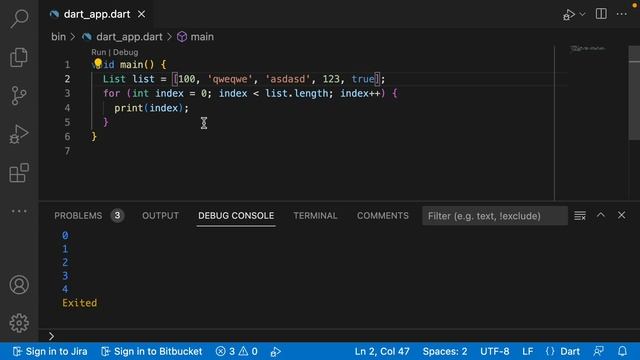640x360 pixels.
Task: Show additional views ellipsis in activity bar
Action: click(x=19, y=211)
